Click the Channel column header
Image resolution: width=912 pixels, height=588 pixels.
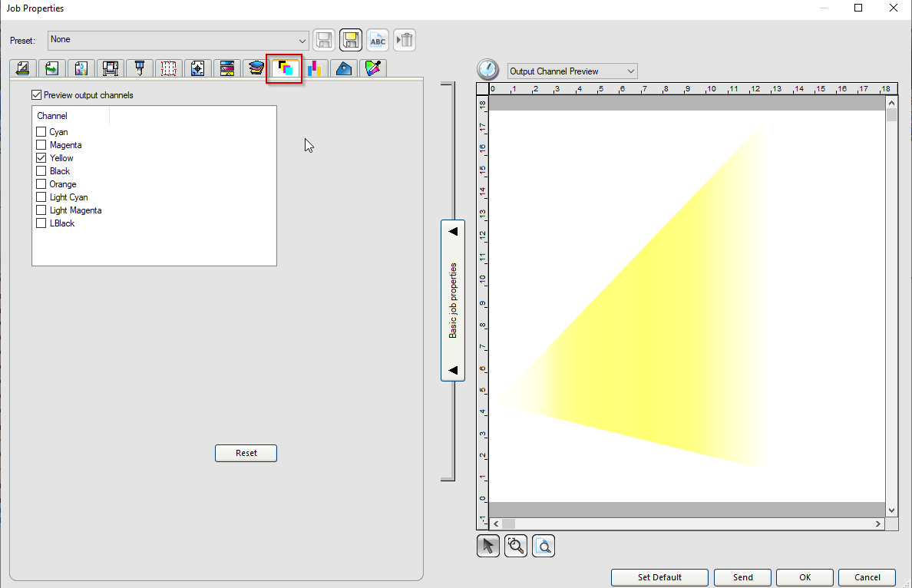click(71, 116)
